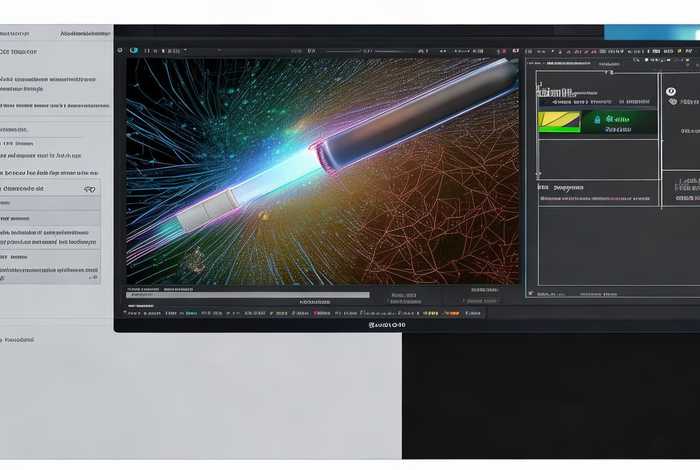Click the small icon beside the lower right-panel label

pos(541,186)
